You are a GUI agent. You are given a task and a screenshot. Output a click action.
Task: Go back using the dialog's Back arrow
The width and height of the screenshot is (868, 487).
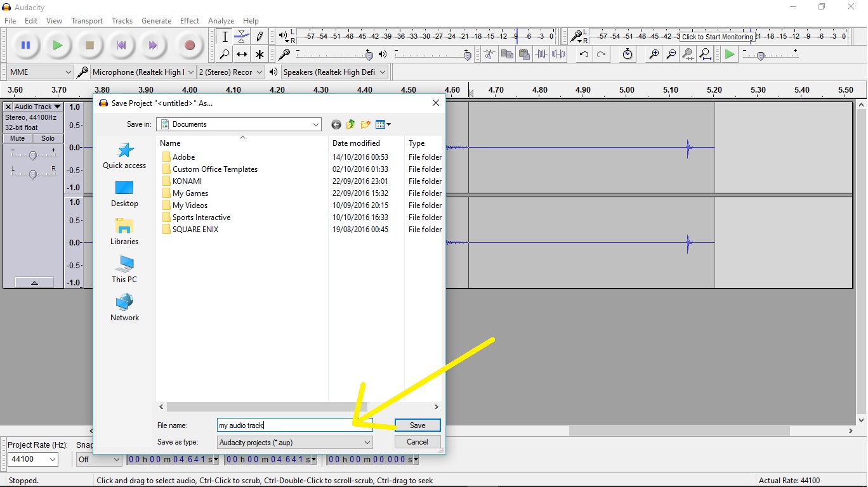coord(336,124)
